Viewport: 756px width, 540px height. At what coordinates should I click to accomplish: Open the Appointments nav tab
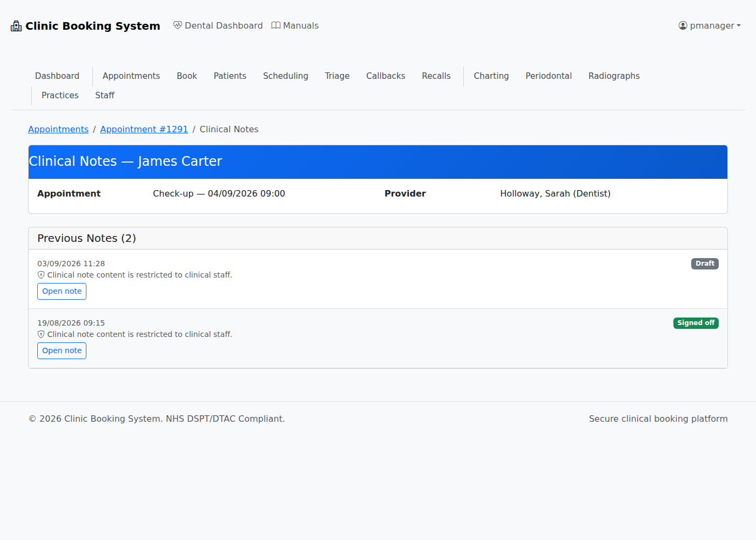(131, 76)
